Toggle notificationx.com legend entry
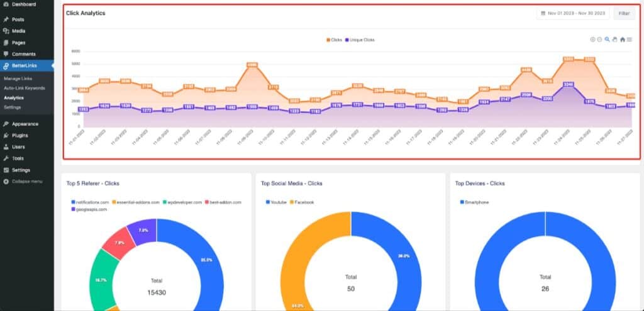Image resolution: width=644 pixels, height=311 pixels. [x=90, y=202]
